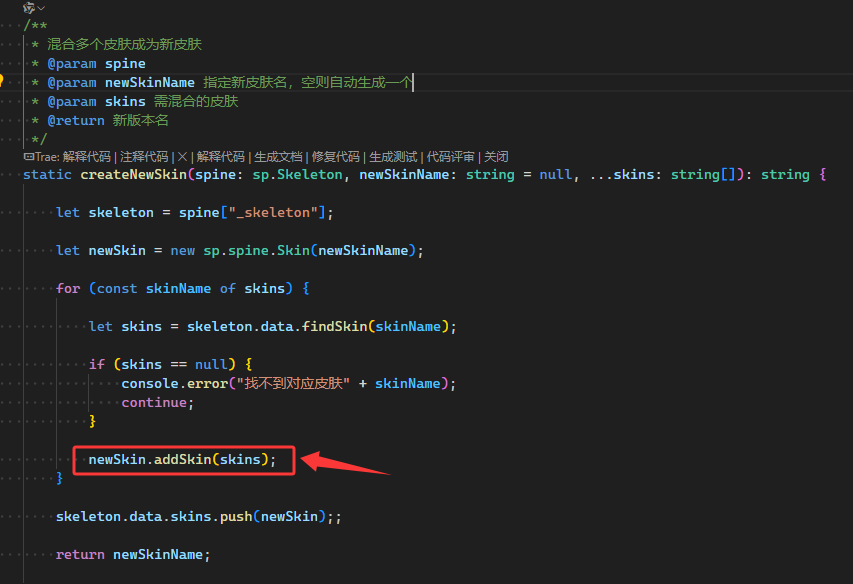
Task: Click the lightbulb quick-fix icon beside newSkinName param
Action: pyautogui.click(x=1, y=81)
